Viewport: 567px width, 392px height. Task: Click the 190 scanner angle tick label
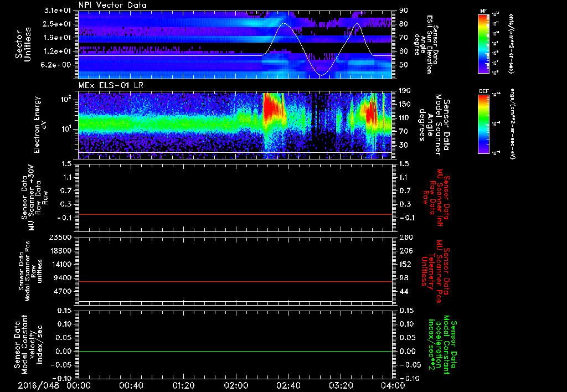coord(405,91)
